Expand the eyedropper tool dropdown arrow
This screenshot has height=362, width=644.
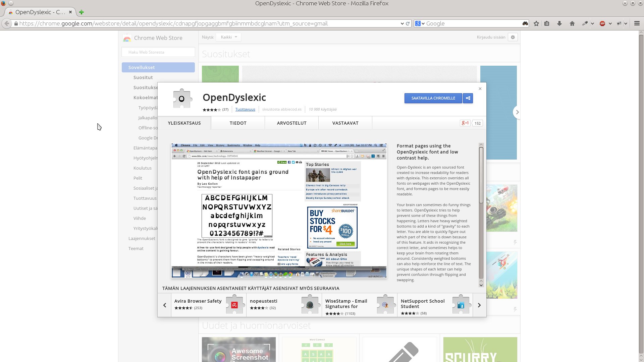pyautogui.click(x=592, y=23)
